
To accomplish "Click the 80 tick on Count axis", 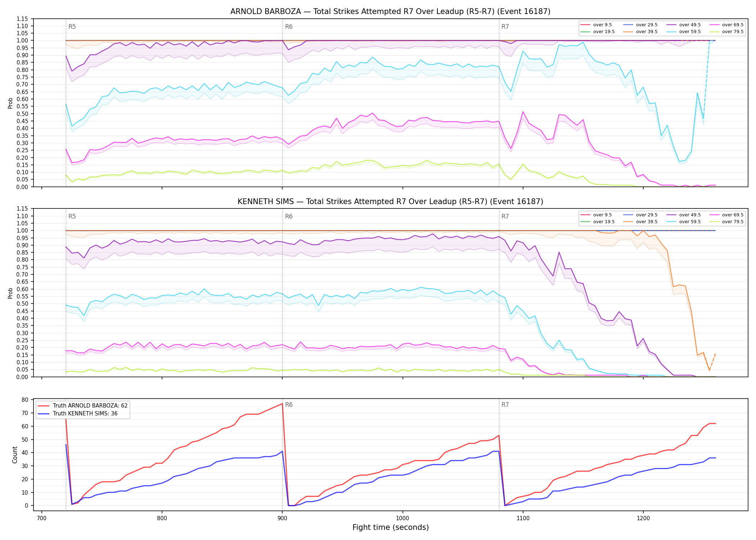I will [25, 400].
